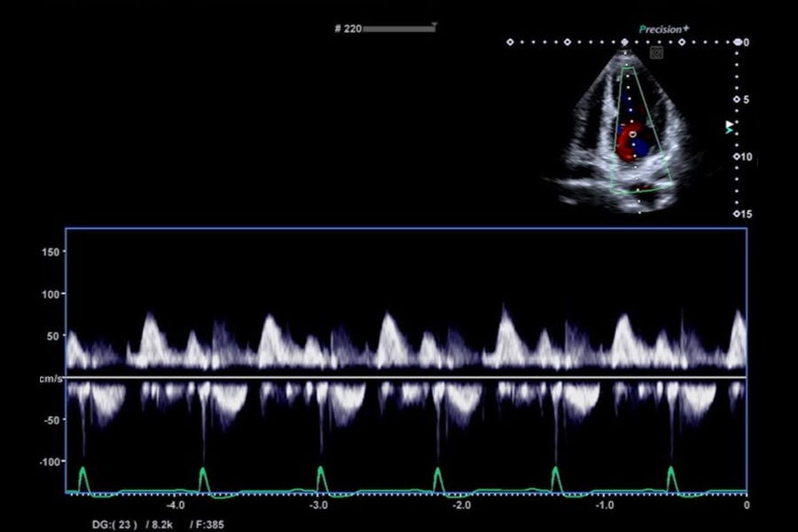Click the square image orientation icon
Image resolution: width=798 pixels, height=532 pixels.
tap(656, 52)
